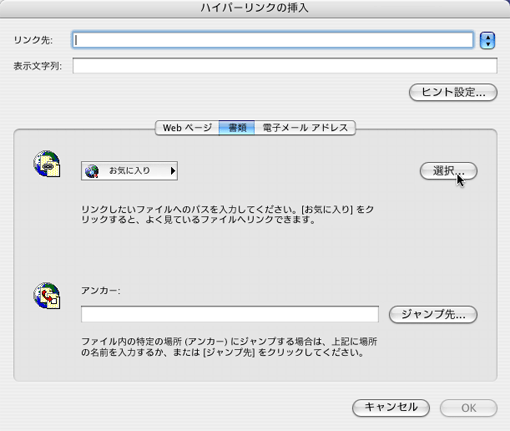Click the 表示文字列 label
Screen dimensions: 510x431
pos(38,66)
